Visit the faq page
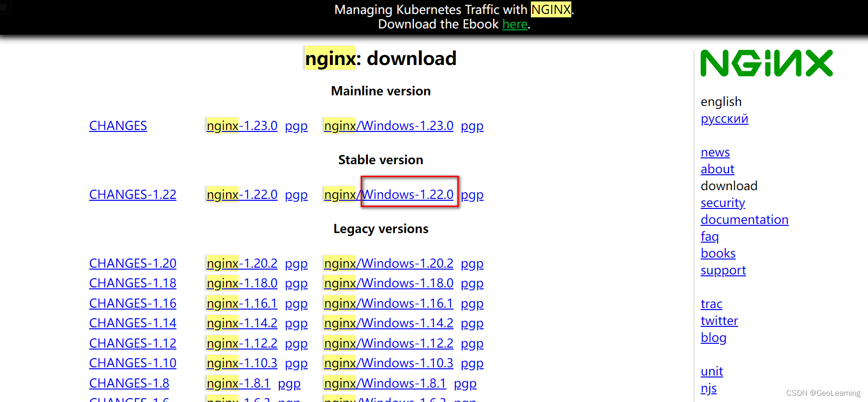Image resolution: width=868 pixels, height=402 pixels. point(710,237)
